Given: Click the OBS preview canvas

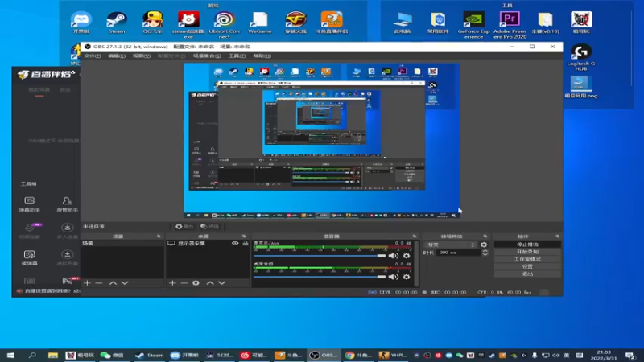Looking at the screenshot, I should [321, 140].
